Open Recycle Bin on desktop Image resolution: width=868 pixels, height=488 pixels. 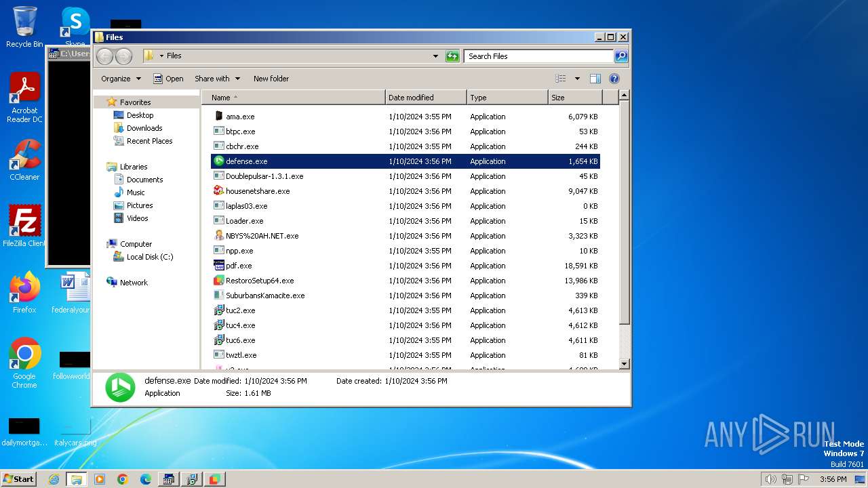24,27
